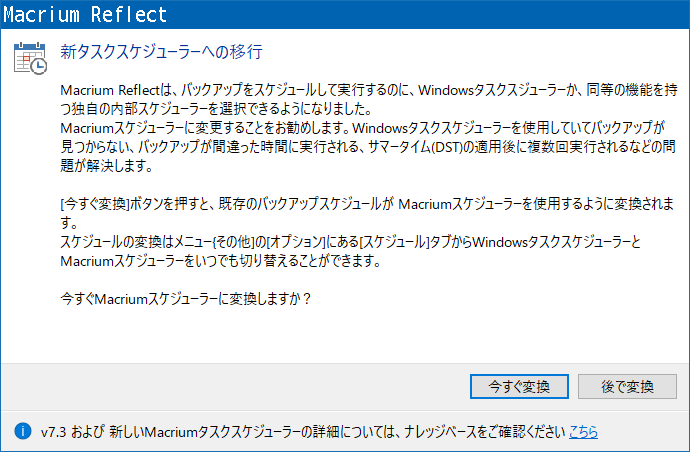Click the line Macriumスケジューラーをいつでも切り替える
This screenshot has height=452, width=690.
[x=221, y=261]
